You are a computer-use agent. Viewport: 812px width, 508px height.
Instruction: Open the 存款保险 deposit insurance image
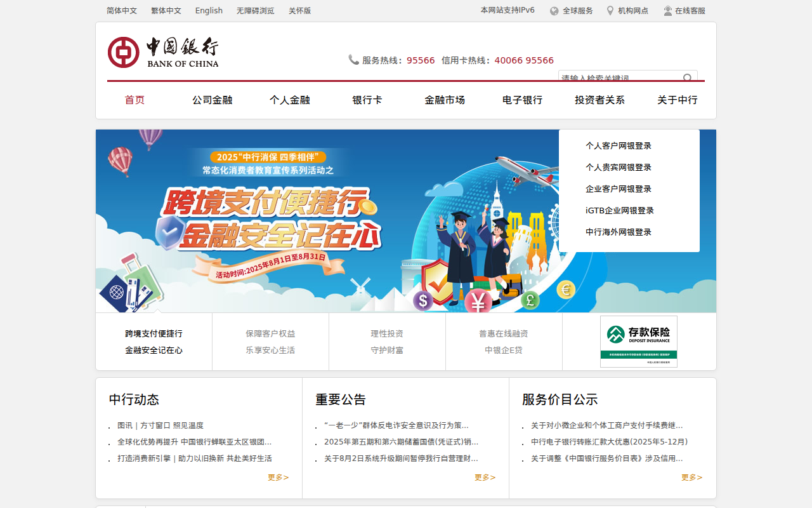coord(638,341)
